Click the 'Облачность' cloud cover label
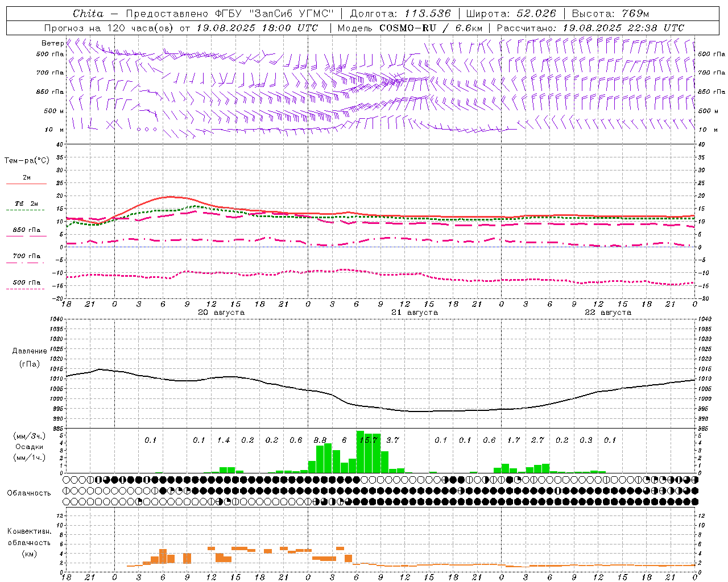Screen dimensions: 728x582 pyautogui.click(x=29, y=493)
